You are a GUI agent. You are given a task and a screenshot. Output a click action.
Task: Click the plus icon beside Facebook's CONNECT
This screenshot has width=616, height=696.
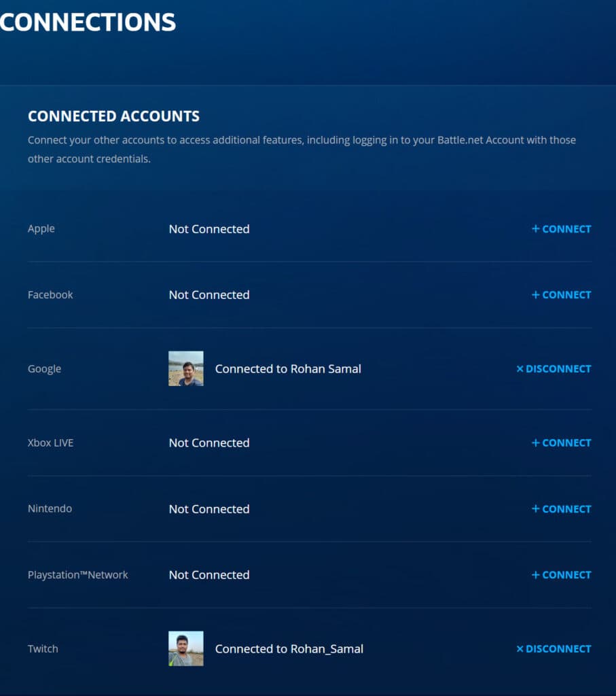tap(535, 294)
